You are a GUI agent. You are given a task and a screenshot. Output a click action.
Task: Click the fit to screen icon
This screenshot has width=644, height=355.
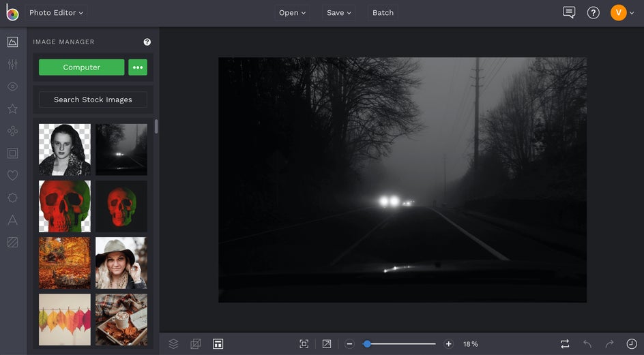[x=304, y=344]
